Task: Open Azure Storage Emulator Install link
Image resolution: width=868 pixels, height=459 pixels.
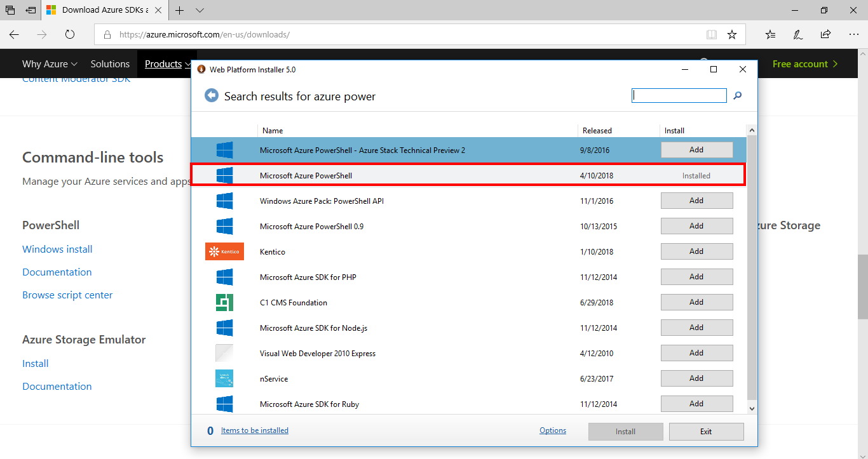Action: (36, 363)
